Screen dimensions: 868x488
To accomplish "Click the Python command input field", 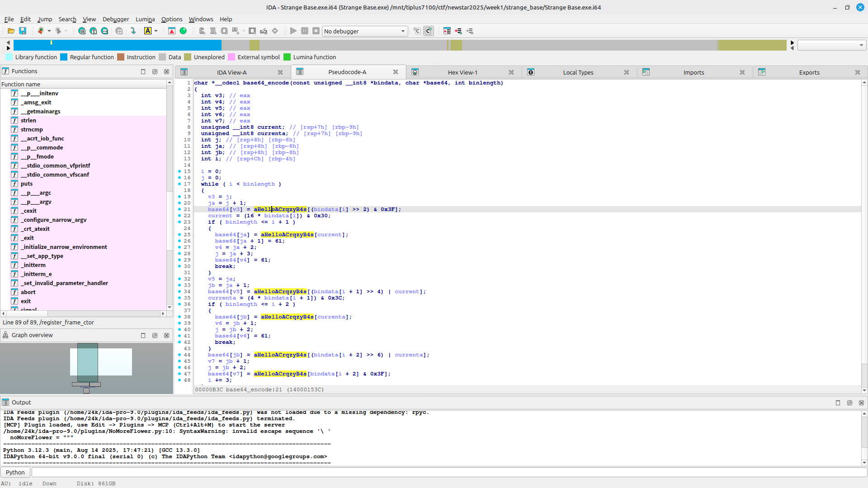I will click(x=448, y=472).
